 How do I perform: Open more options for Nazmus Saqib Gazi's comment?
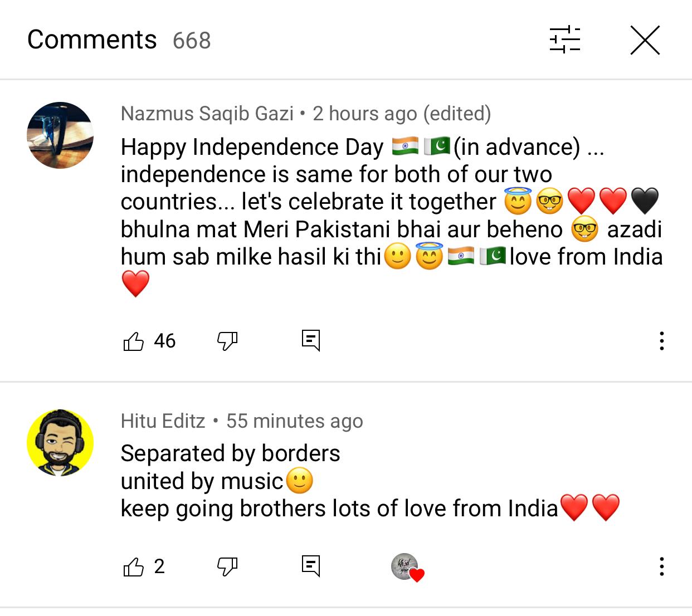pyautogui.click(x=661, y=341)
